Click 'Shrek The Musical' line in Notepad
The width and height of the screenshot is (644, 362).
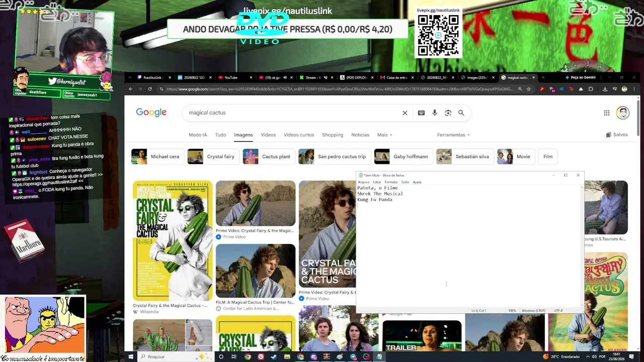tap(380, 194)
